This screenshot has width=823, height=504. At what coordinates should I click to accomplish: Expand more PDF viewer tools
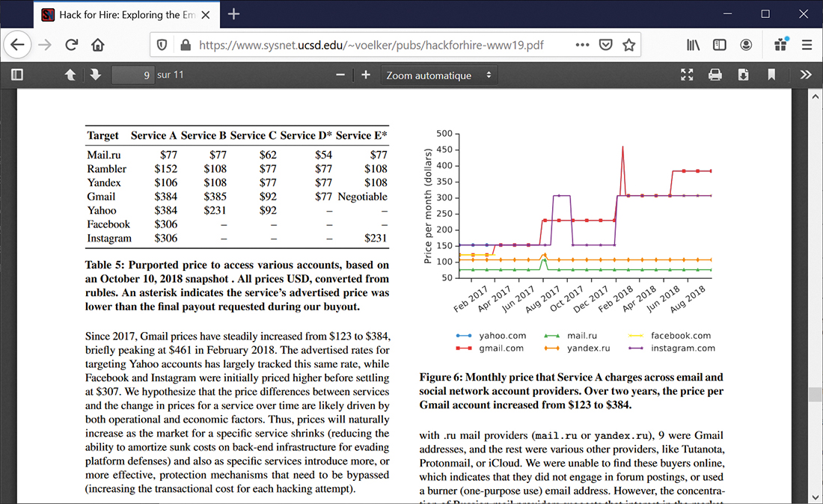pyautogui.click(x=806, y=75)
